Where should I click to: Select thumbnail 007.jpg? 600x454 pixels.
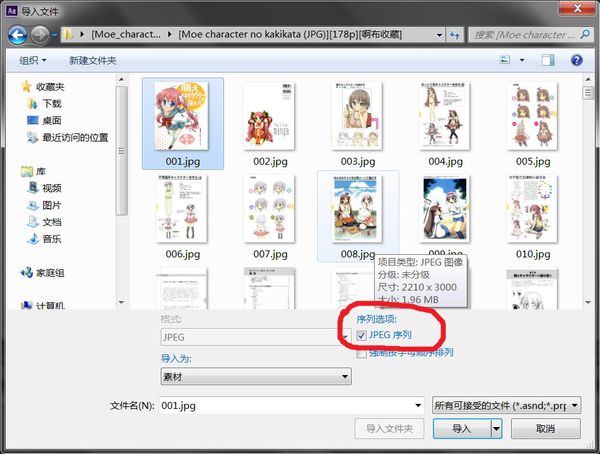270,216
